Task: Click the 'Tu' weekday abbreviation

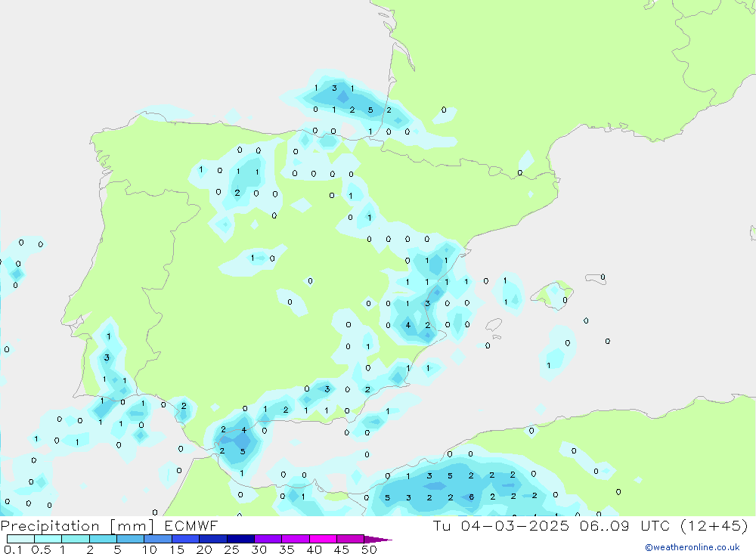Action: click(x=442, y=525)
